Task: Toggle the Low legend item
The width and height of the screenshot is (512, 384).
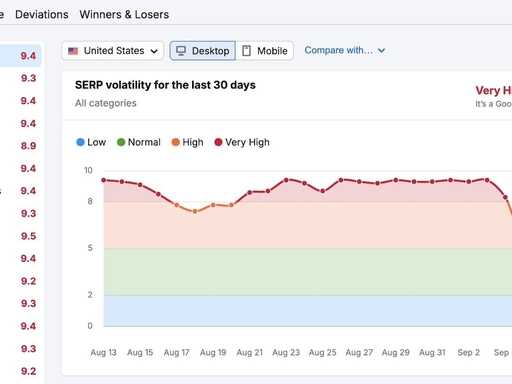Action: click(91, 142)
